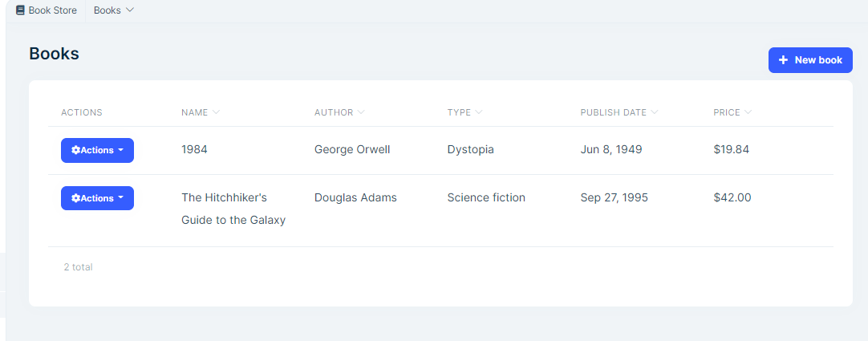
Task: Sort by the Publish Date column chevron
Action: coord(655,112)
